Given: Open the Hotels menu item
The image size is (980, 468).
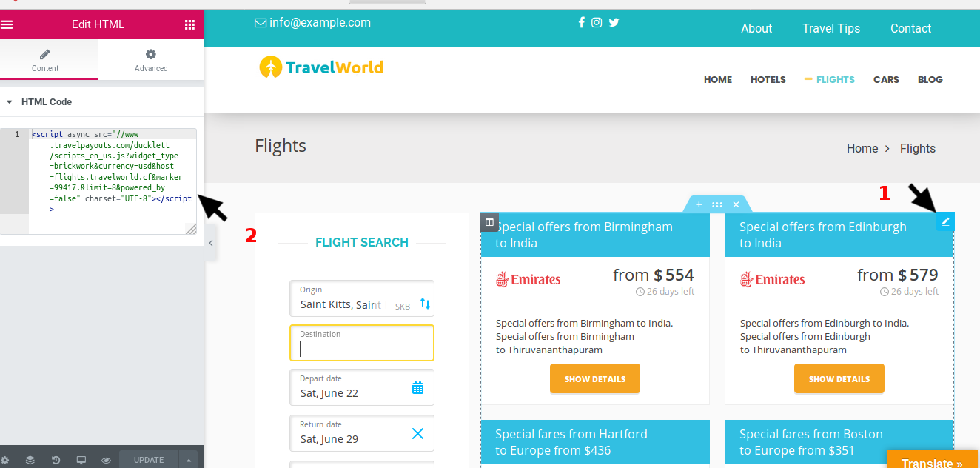Looking at the screenshot, I should point(768,80).
